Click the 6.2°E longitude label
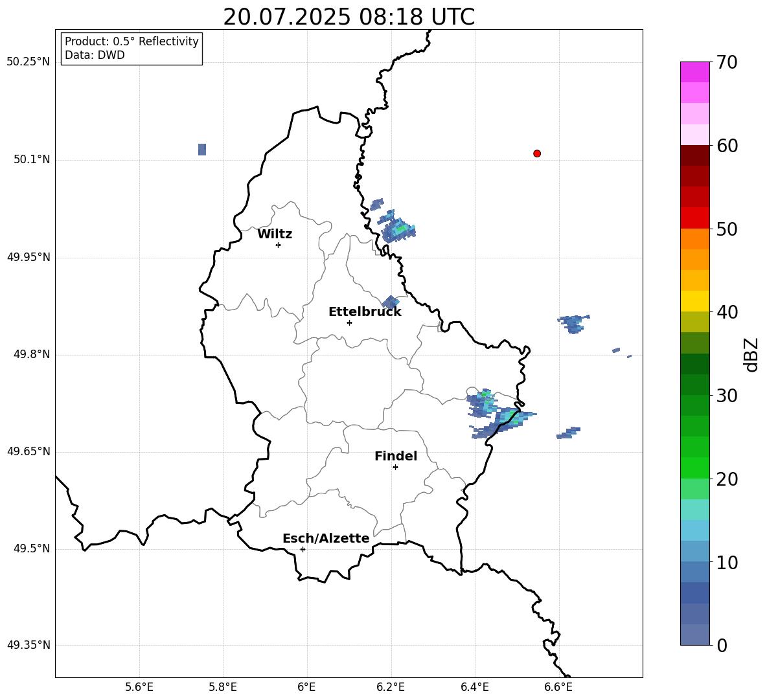 point(391,688)
